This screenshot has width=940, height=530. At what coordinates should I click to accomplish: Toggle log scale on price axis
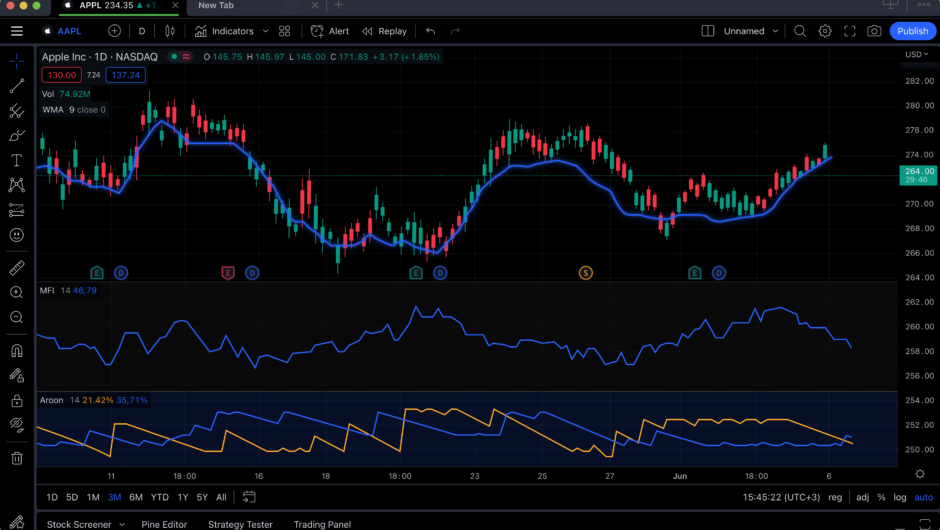(900, 497)
